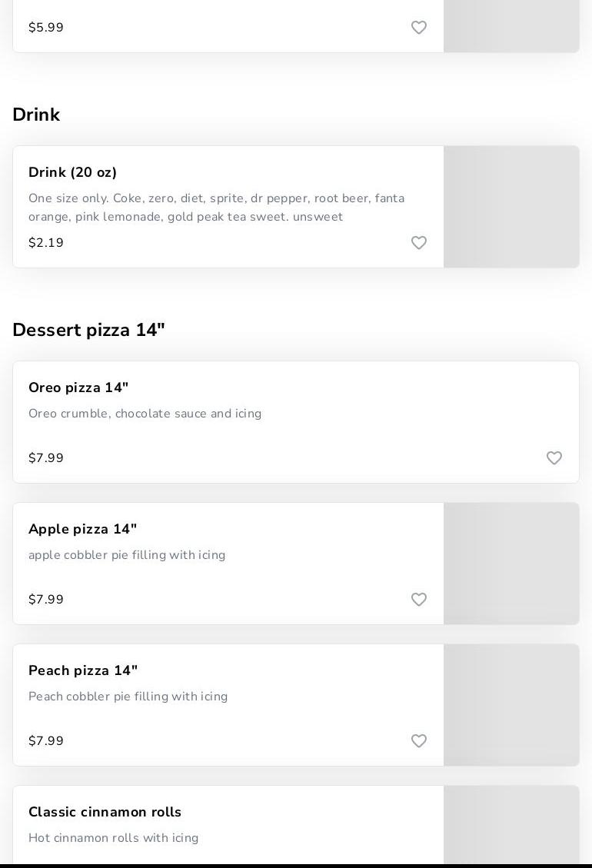View the Classic cinnamon rolls thumbnail
The width and height of the screenshot is (592, 868).
[511, 826]
